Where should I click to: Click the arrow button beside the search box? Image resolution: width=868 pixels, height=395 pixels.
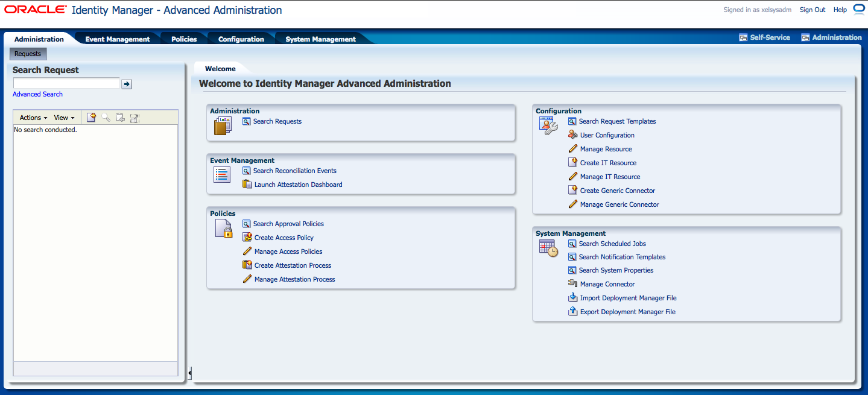point(127,84)
